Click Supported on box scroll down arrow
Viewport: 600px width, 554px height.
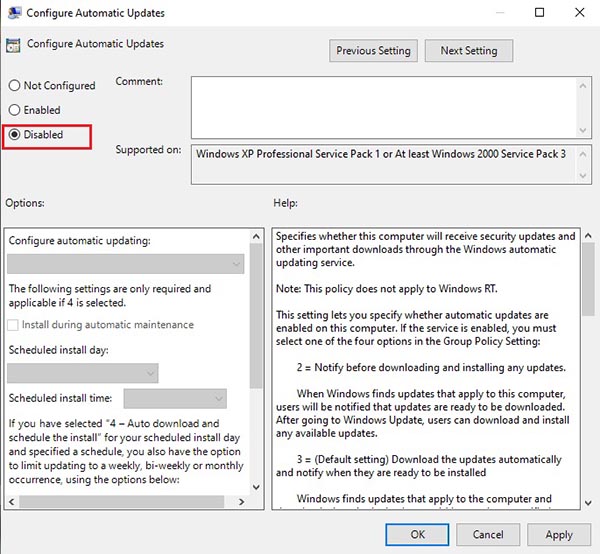tap(583, 176)
